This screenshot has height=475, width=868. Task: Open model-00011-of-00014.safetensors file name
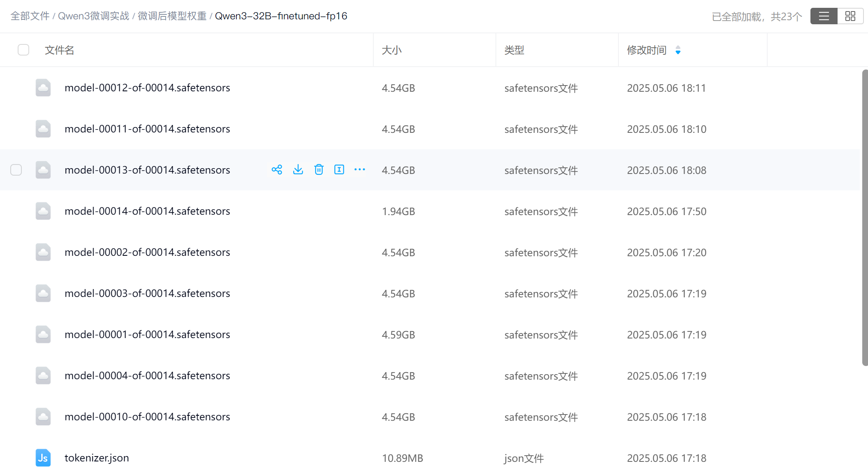click(147, 129)
